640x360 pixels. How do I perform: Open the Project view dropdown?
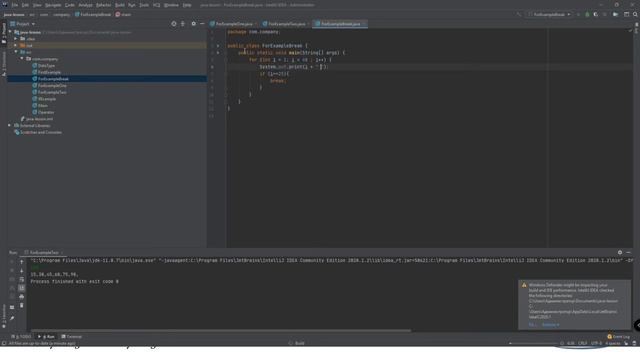pyautogui.click(x=23, y=24)
